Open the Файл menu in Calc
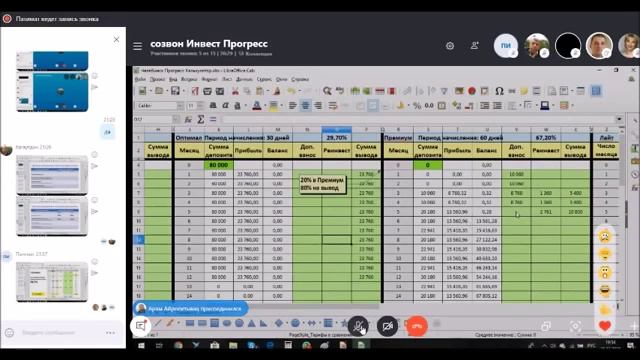The height and width of the screenshot is (360, 640). click(140, 79)
